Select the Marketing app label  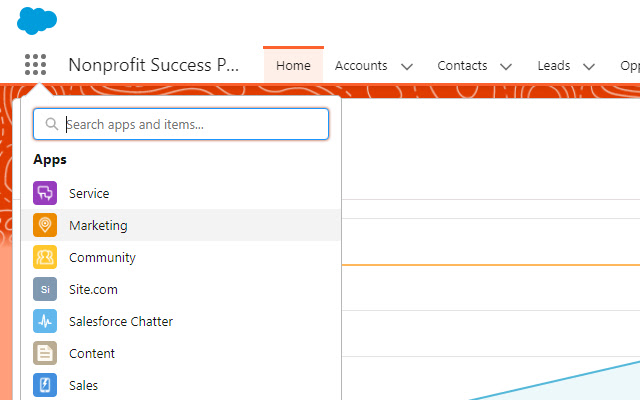98,225
